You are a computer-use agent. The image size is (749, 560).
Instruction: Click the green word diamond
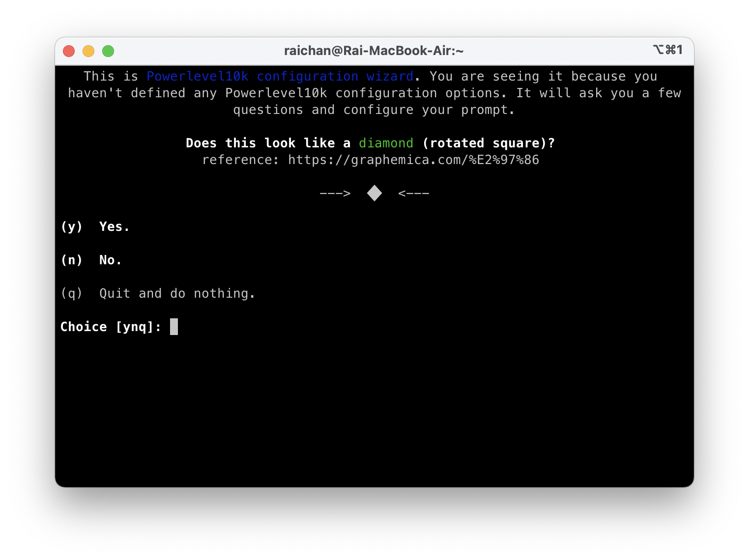(x=386, y=143)
